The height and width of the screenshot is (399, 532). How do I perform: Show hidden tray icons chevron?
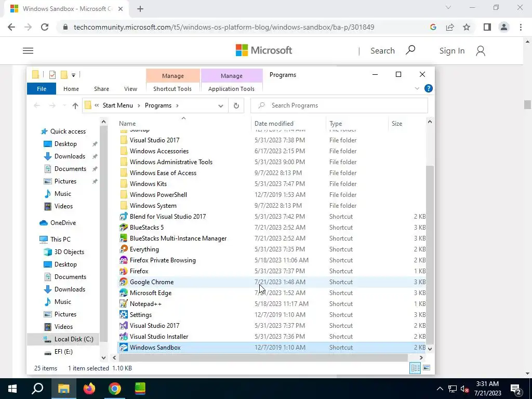pyautogui.click(x=440, y=389)
